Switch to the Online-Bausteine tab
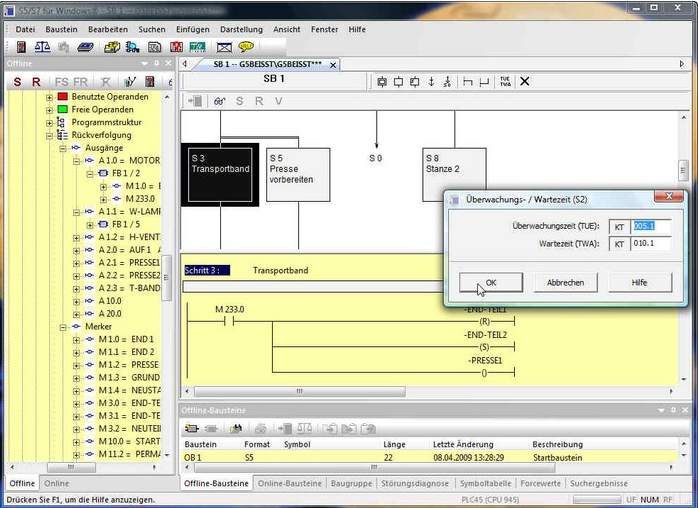698x508 pixels. [x=289, y=483]
